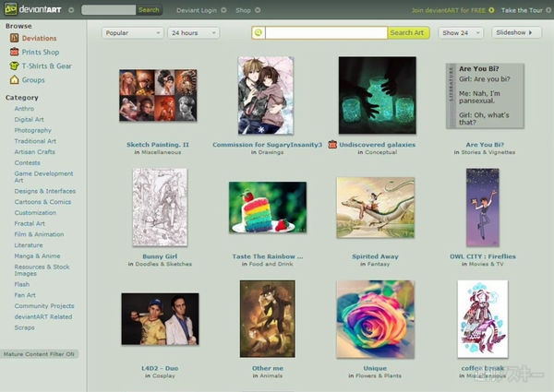
Task: Toggle the Mature Content Filter ON setting
Action: pos(39,354)
